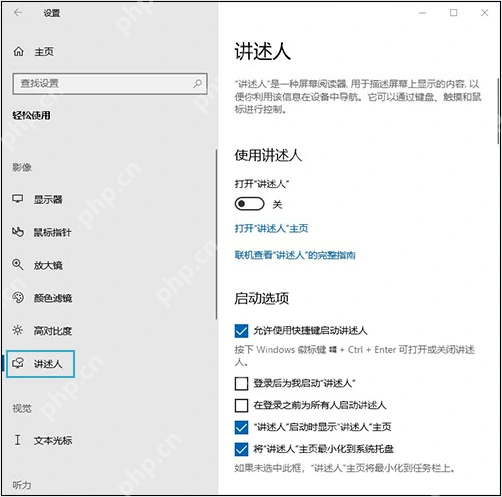Viewport: 502px width, 497px height.
Task: Maximize the Settings window
Action: tap(453, 13)
